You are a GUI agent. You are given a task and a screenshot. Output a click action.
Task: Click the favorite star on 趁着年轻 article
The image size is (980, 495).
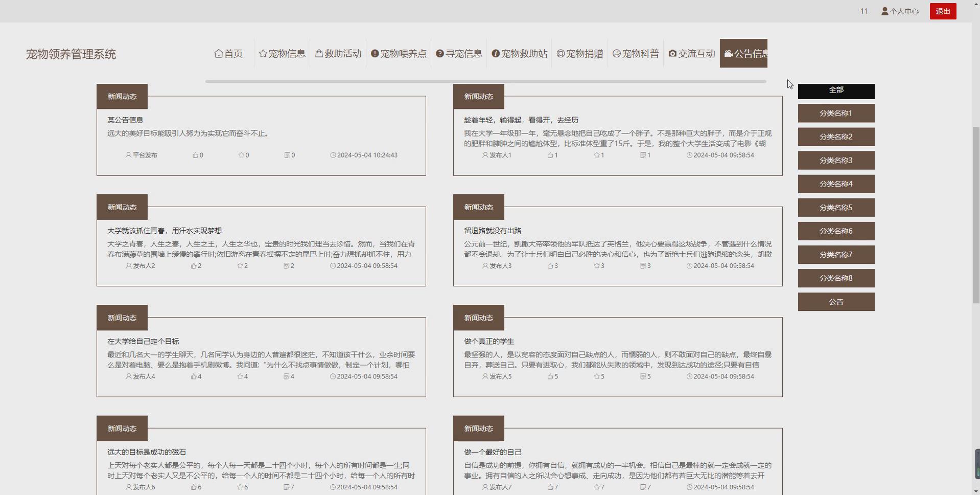pos(597,155)
